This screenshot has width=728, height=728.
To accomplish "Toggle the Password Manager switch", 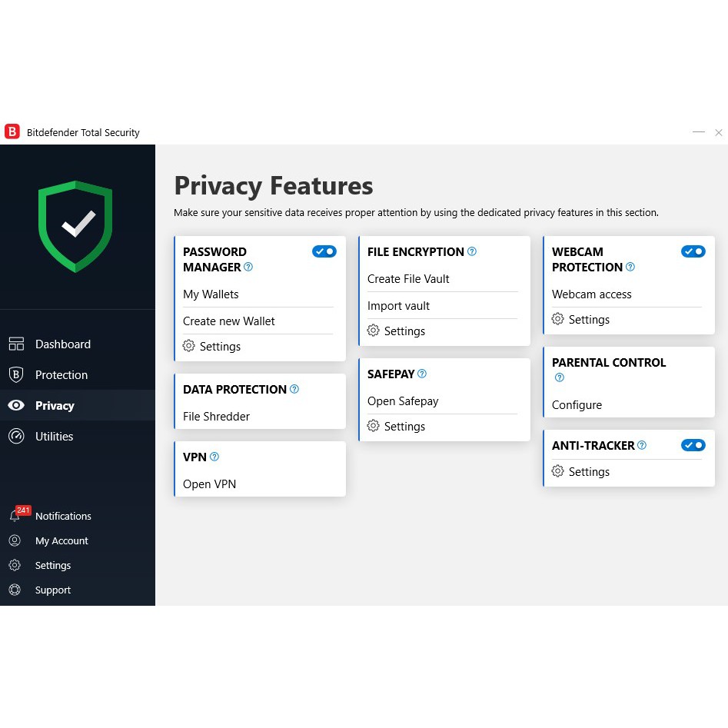I will point(324,251).
